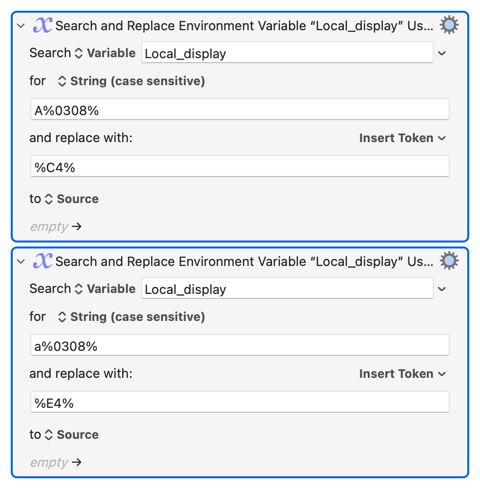
Task: Collapse the first Search and Replace action
Action: click(21, 26)
